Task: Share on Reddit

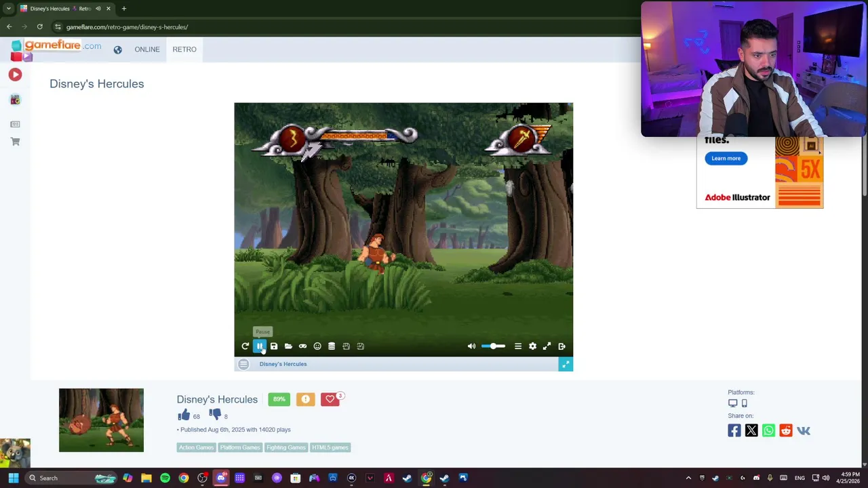Action: click(786, 430)
